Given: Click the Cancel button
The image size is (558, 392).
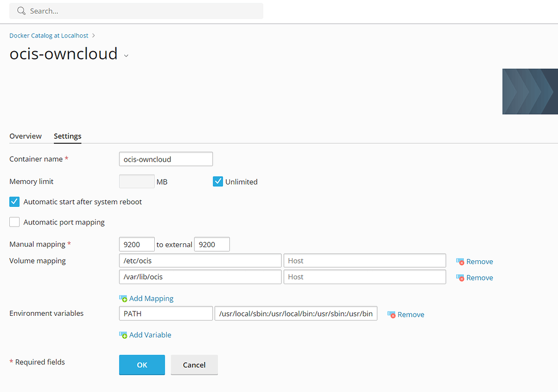Looking at the screenshot, I should [x=194, y=365].
